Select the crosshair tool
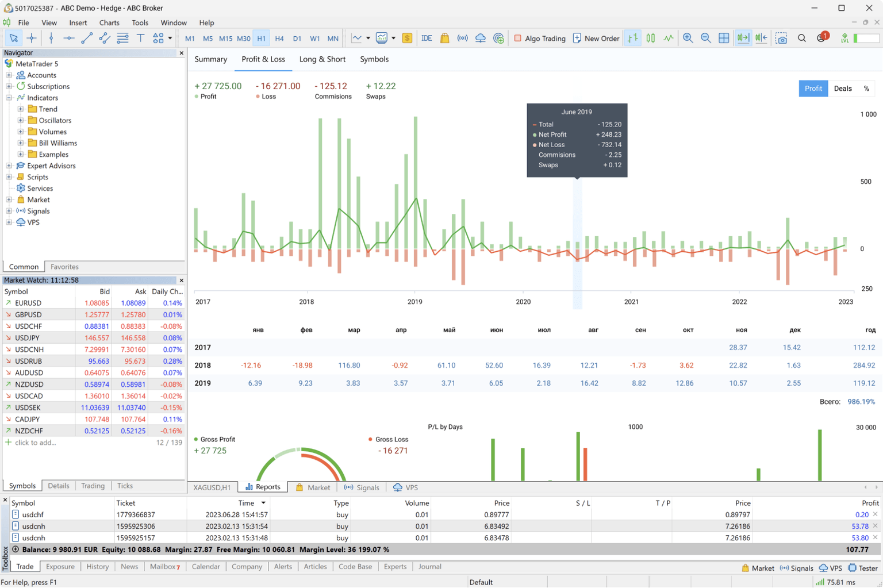The image size is (883, 588). tap(32, 38)
